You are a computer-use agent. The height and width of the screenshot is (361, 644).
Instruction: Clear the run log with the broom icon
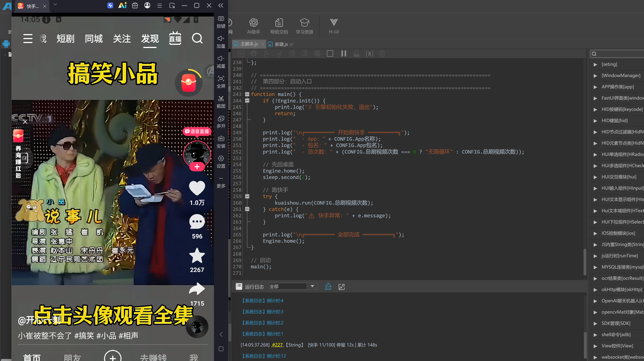(328, 287)
